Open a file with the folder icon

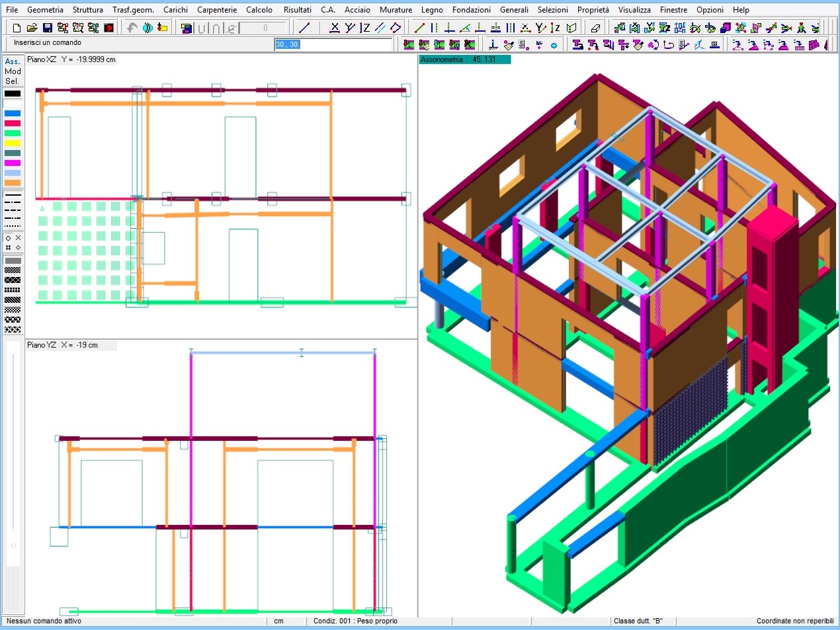[x=32, y=28]
